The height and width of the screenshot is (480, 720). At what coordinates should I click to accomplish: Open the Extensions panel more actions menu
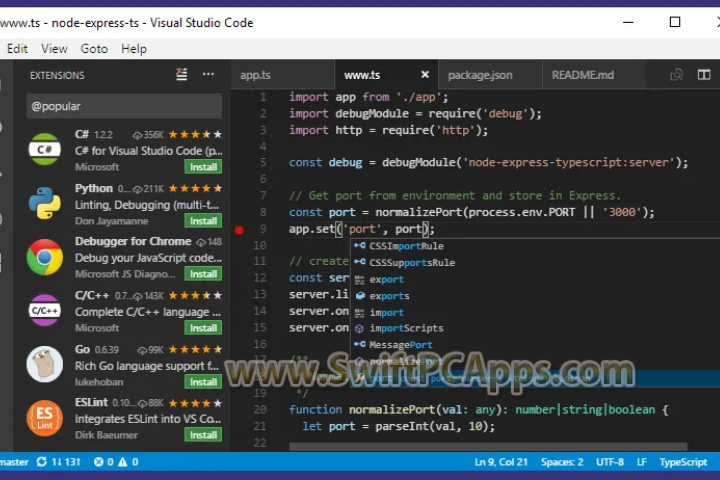point(208,74)
